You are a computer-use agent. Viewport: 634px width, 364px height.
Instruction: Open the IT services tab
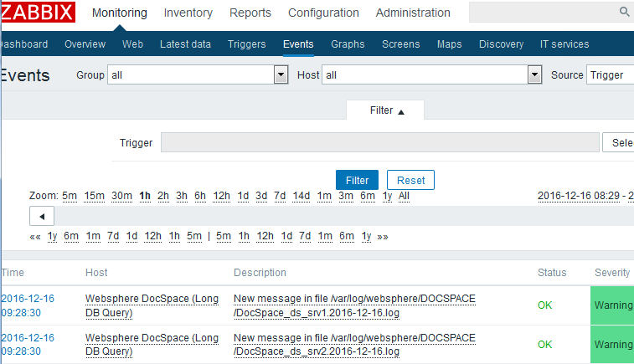click(564, 44)
